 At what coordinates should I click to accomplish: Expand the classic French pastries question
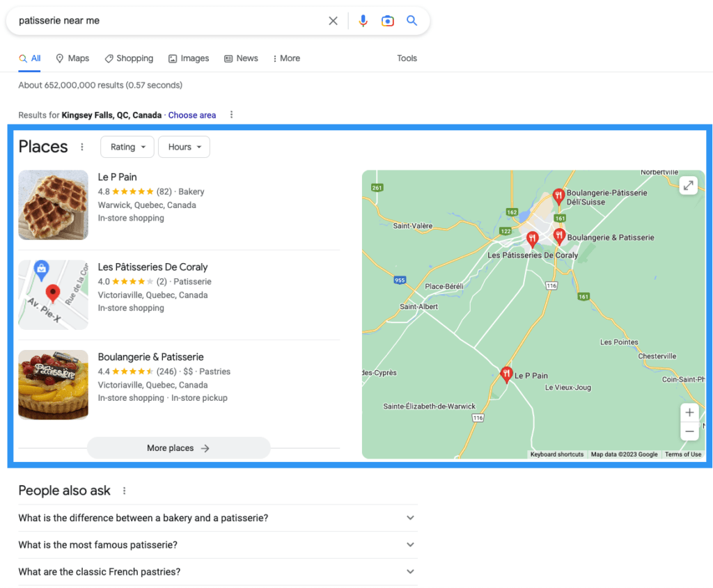[217, 571]
